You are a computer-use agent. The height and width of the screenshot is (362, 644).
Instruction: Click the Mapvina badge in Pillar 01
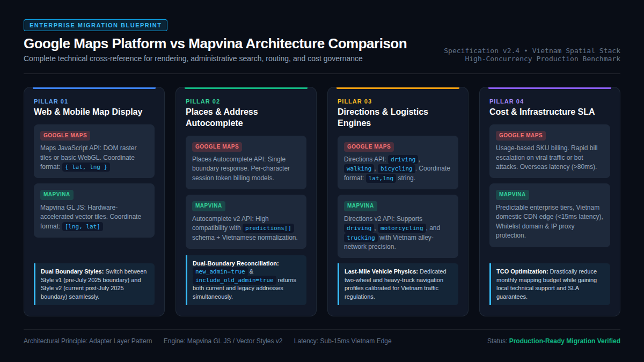pyautogui.click(x=57, y=195)
